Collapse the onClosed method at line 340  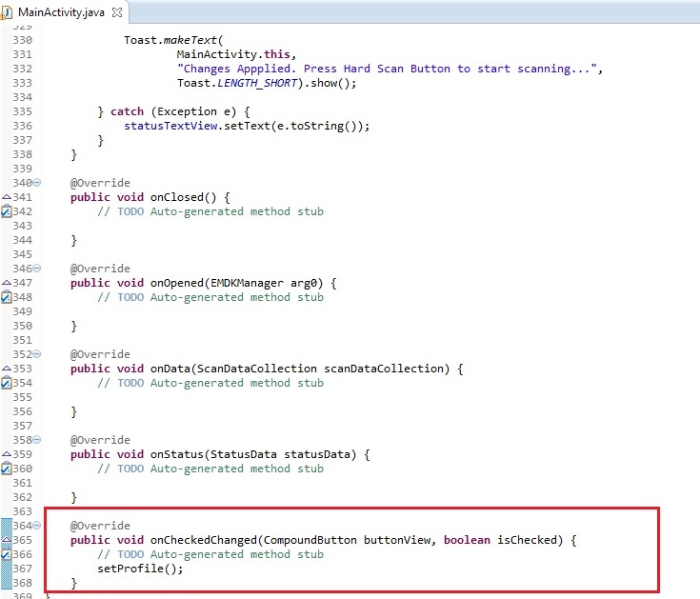click(38, 183)
